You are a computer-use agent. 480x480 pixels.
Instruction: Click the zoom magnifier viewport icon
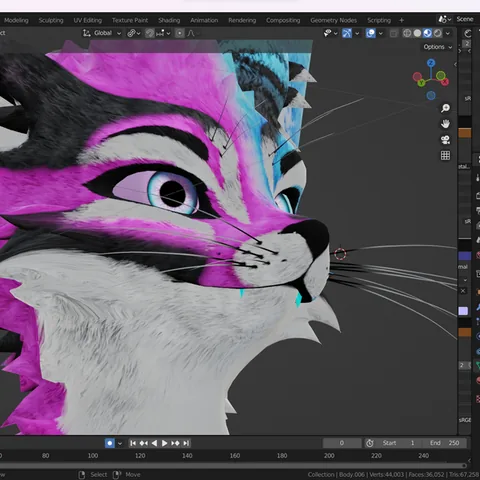tap(445, 108)
